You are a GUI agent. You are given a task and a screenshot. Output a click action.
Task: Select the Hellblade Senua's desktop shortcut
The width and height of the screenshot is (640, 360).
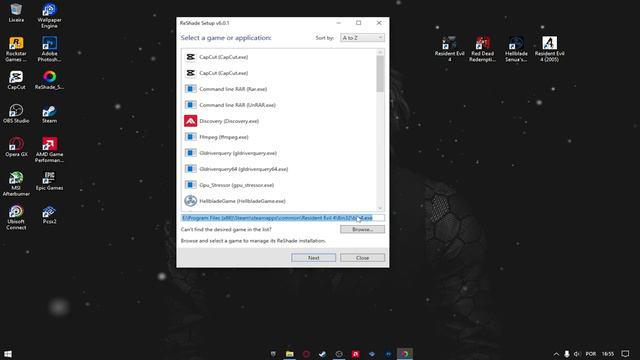coord(516,49)
